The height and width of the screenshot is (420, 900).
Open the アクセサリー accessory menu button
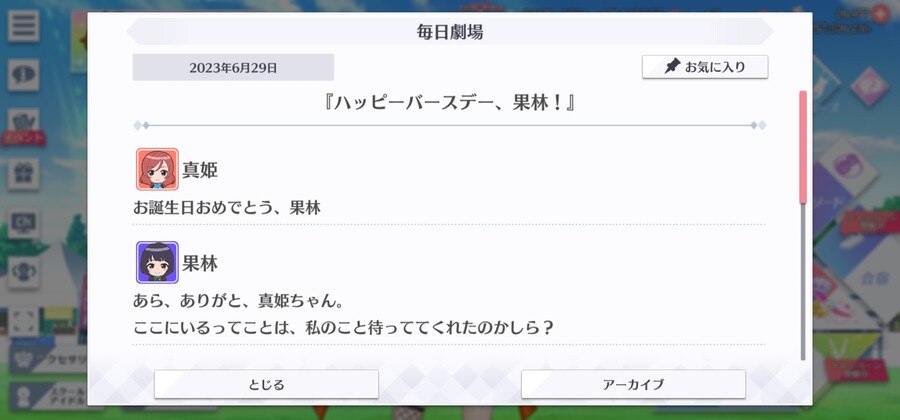[49, 361]
